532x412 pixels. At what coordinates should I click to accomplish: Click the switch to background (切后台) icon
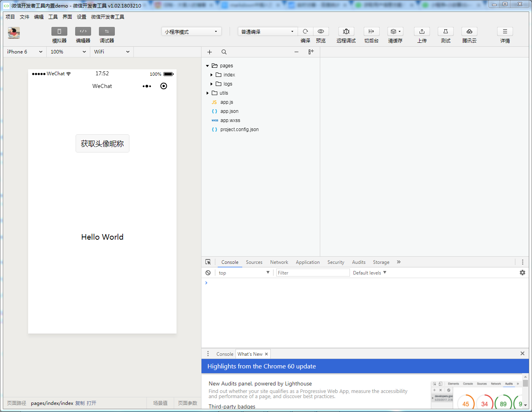tap(371, 31)
